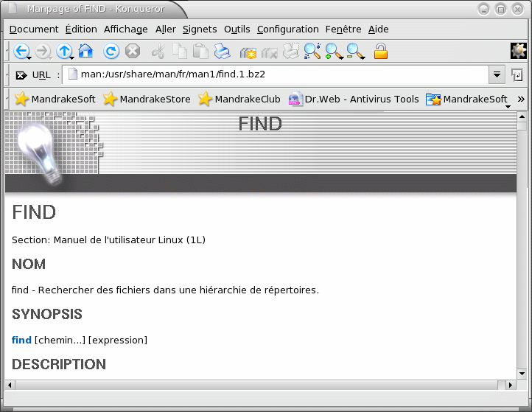Click the Forward arrow icon
Viewport: 532px width, 412px height.
[43, 52]
